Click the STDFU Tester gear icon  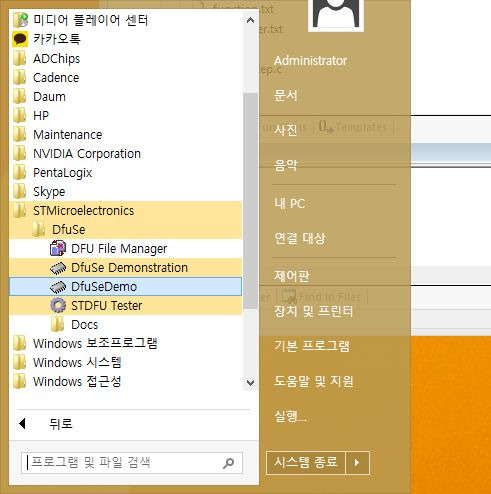point(58,305)
